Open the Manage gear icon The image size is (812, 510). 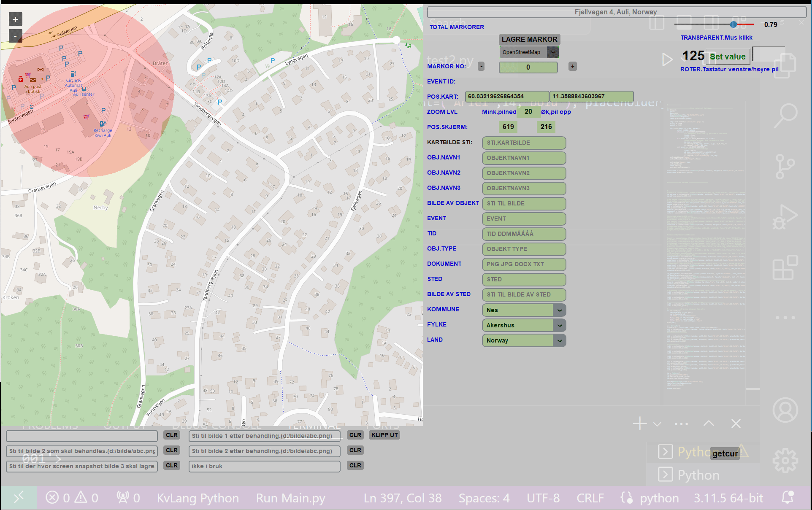pos(785,460)
